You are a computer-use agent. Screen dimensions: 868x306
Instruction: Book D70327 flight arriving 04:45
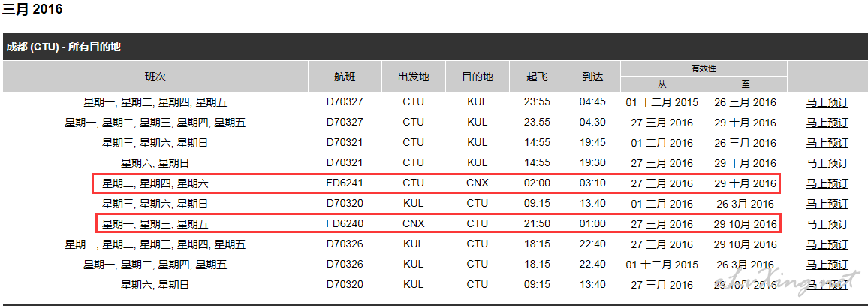[827, 102]
